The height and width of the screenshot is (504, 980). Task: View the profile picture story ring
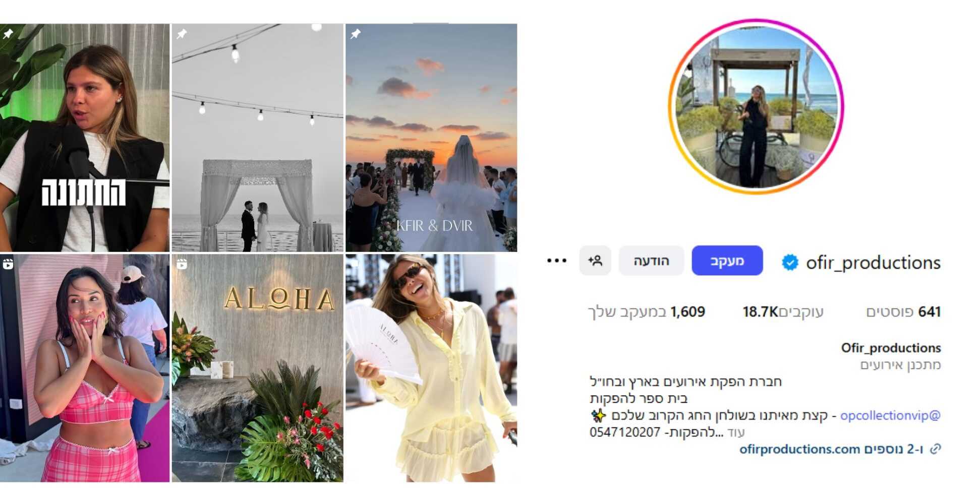click(x=756, y=106)
